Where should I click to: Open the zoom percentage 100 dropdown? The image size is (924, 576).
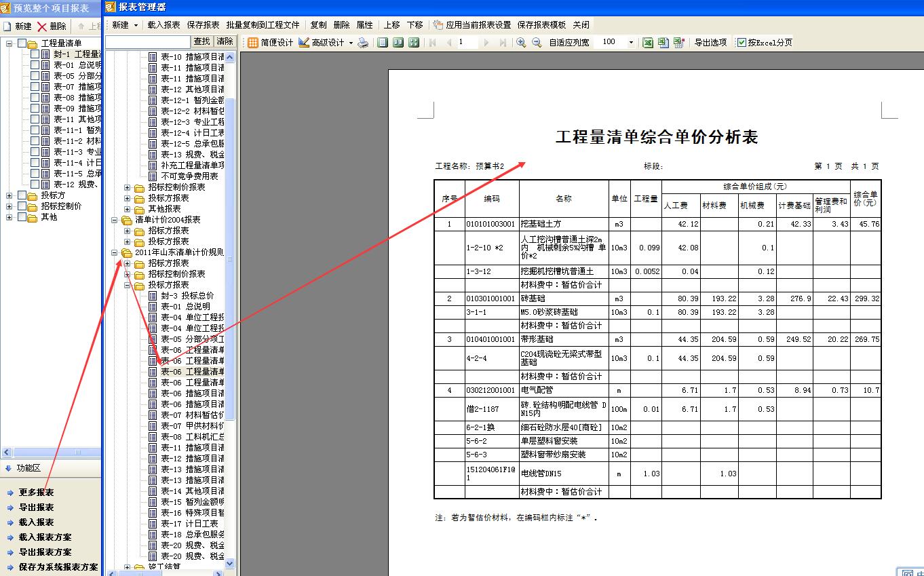[631, 42]
